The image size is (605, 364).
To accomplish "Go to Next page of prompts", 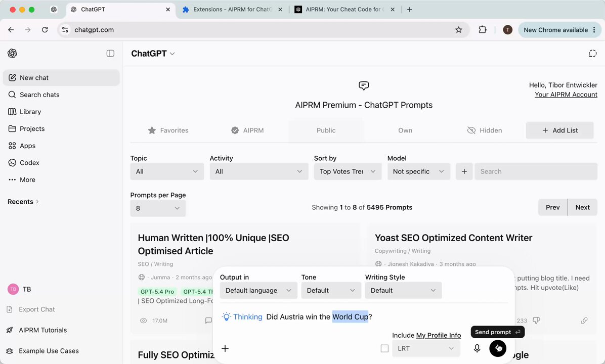I will 582,207.
